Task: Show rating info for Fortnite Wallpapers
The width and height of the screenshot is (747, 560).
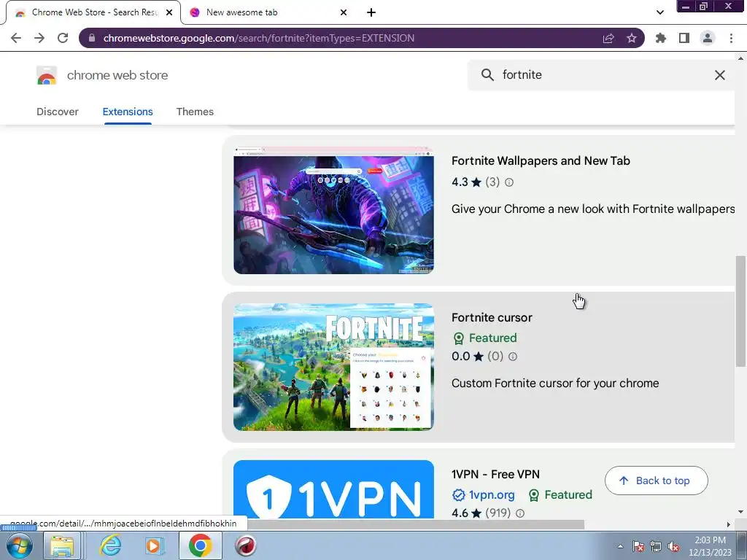Action: tap(509, 182)
